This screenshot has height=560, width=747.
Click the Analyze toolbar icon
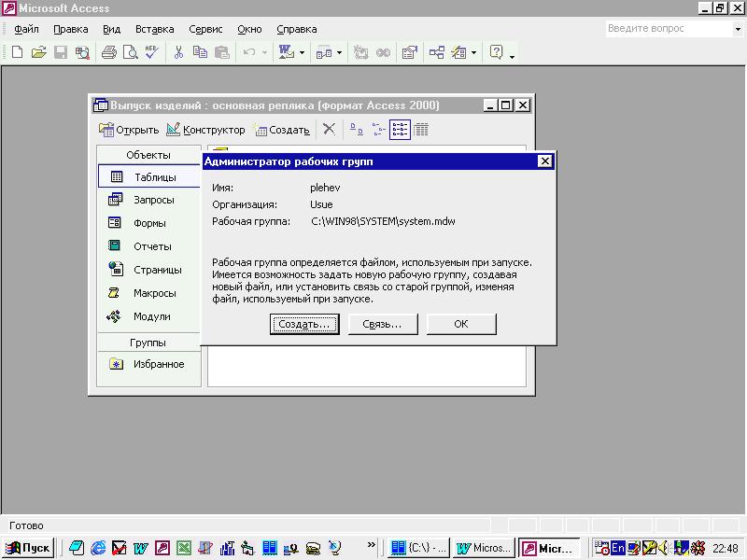click(324, 52)
